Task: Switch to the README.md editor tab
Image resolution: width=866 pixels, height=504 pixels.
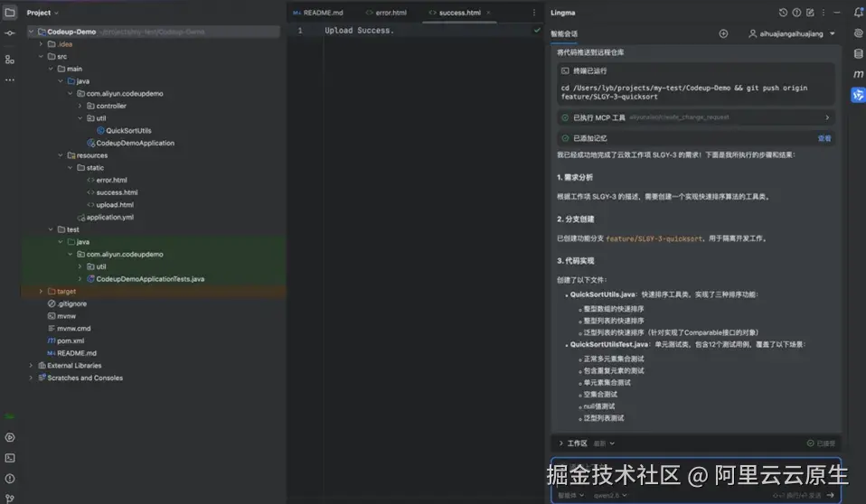Action: tap(318, 12)
